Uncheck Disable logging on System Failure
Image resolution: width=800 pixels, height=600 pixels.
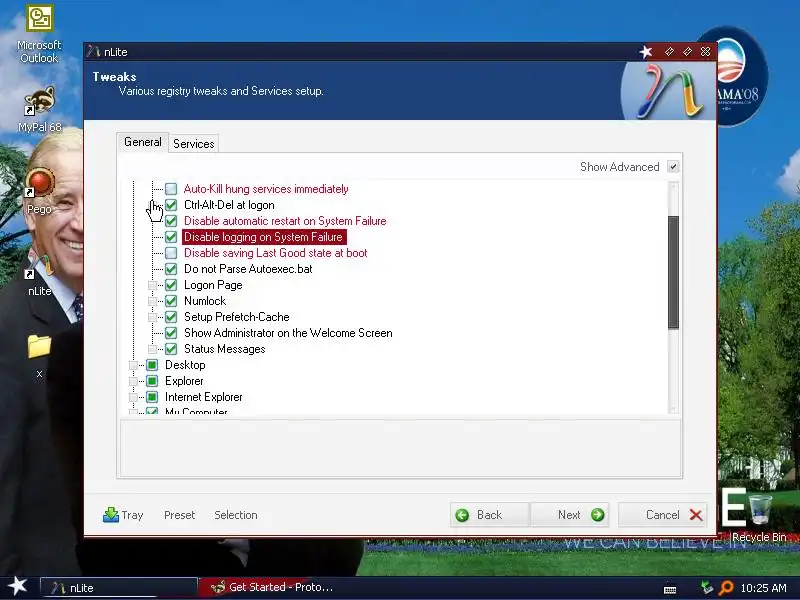pyautogui.click(x=171, y=237)
